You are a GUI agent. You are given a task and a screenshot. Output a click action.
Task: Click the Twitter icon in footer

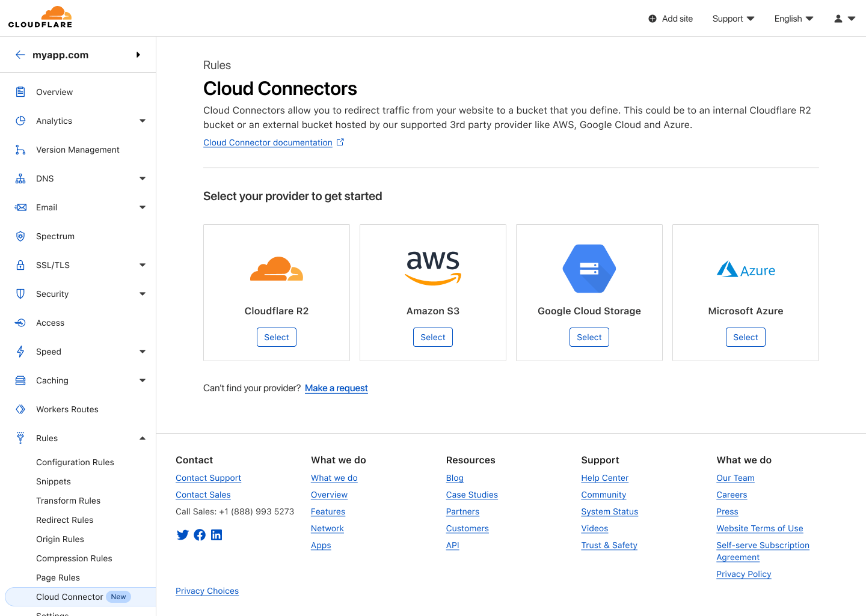click(183, 535)
